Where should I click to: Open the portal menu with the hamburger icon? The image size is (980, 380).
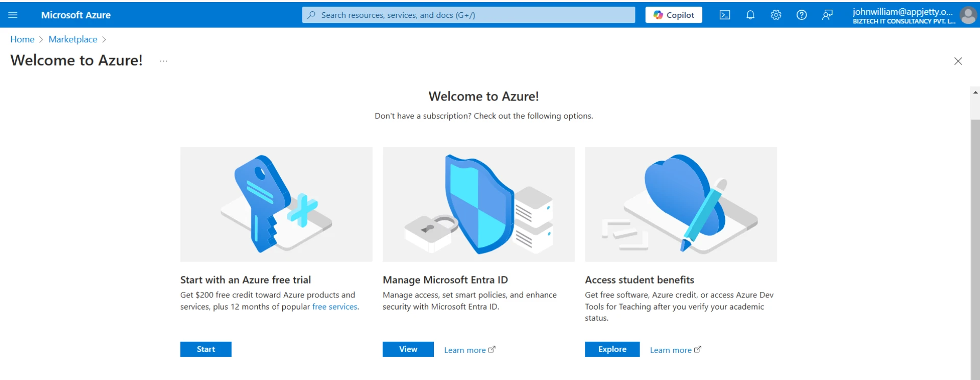point(13,15)
